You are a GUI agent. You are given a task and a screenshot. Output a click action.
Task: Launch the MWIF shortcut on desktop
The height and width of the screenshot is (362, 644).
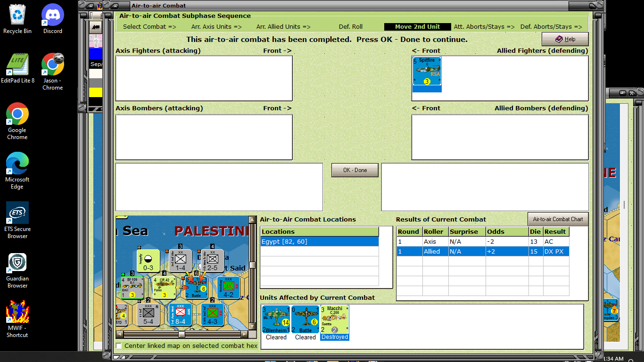tap(17, 319)
